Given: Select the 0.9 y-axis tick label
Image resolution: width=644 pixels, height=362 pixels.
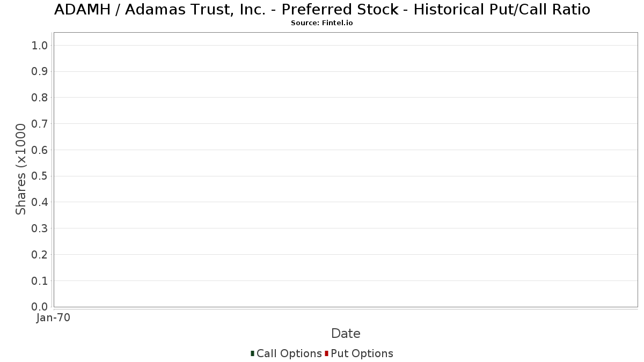Looking at the screenshot, I should (40, 72).
